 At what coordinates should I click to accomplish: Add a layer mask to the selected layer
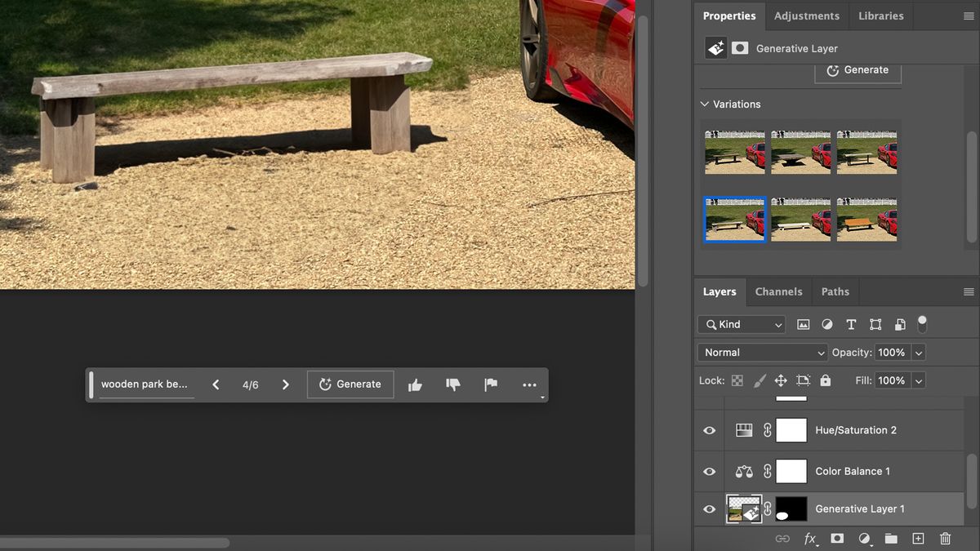(x=836, y=539)
